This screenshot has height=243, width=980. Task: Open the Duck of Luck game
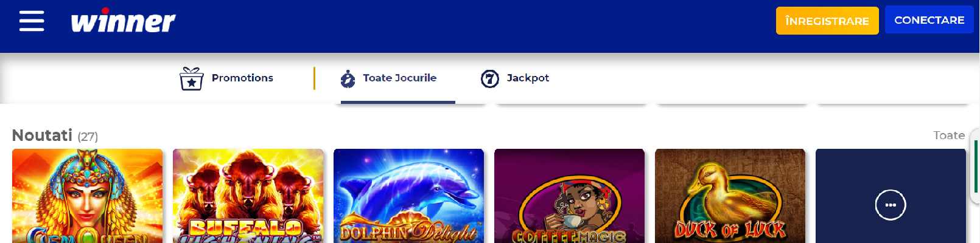click(x=730, y=196)
